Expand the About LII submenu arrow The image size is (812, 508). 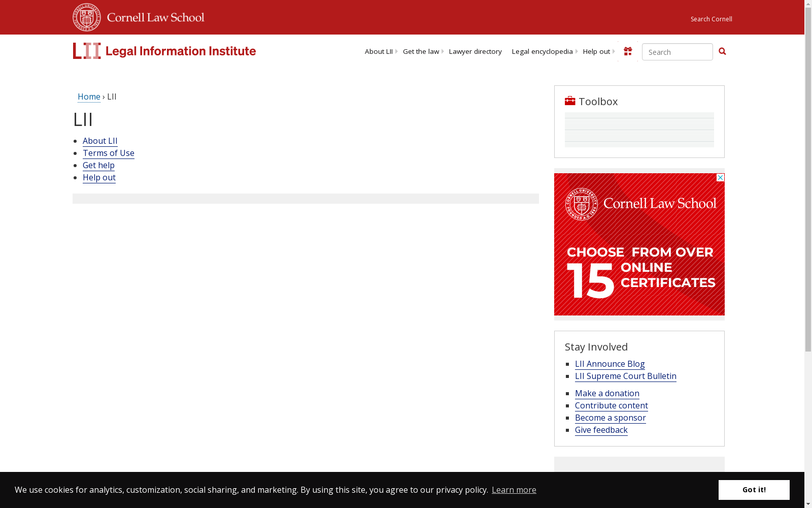[396, 51]
